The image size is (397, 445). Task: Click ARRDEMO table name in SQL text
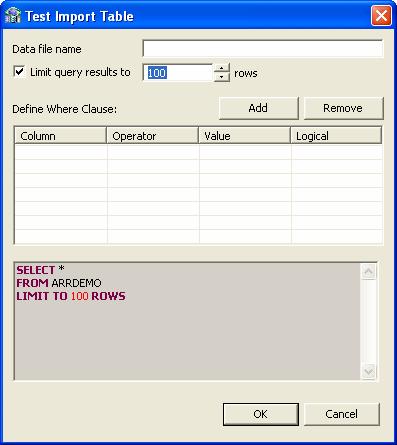(x=77, y=283)
